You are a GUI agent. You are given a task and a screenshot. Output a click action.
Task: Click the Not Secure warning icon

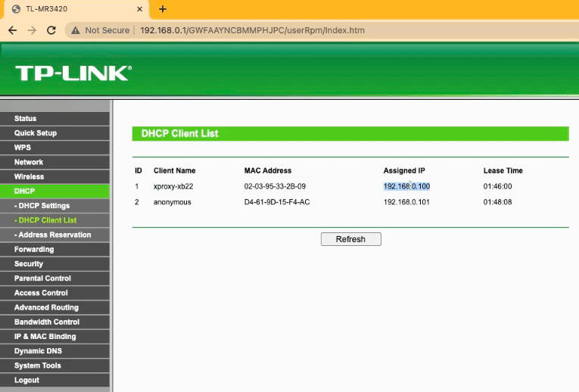[x=76, y=30]
